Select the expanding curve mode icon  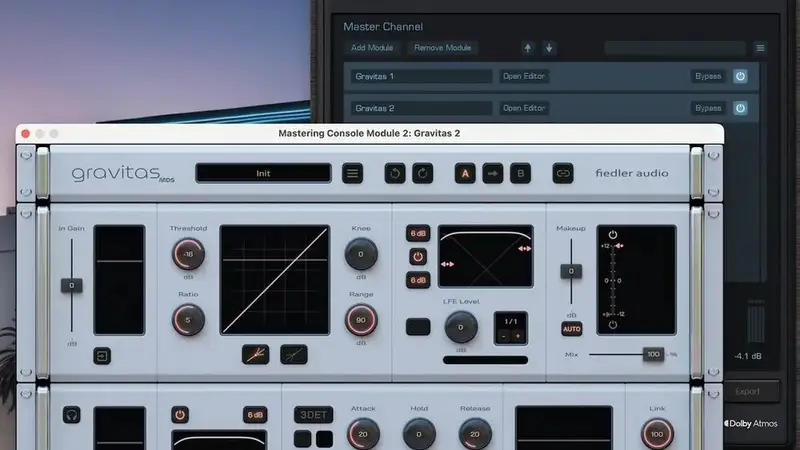pyautogui.click(x=256, y=355)
